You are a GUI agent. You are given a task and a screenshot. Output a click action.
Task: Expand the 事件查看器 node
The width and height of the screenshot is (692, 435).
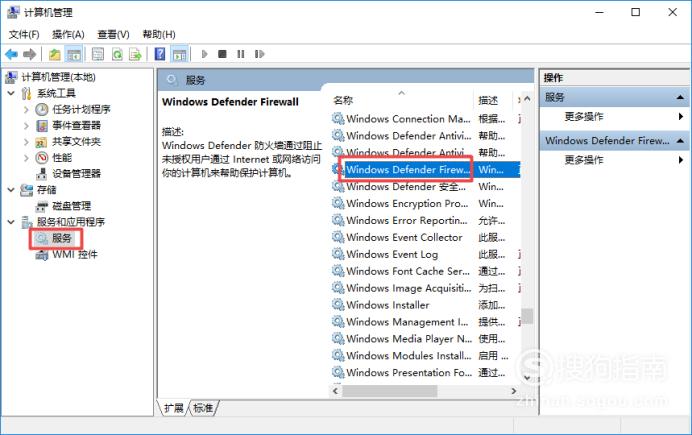[26, 126]
